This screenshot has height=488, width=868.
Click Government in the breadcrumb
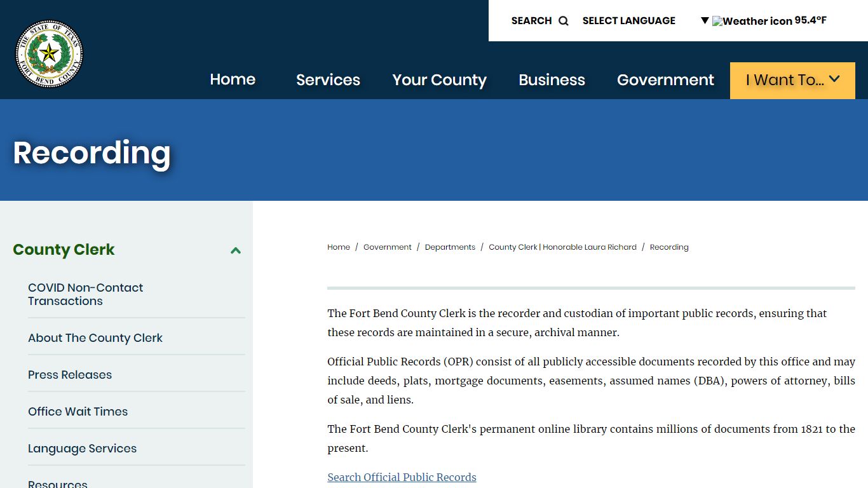click(x=388, y=247)
